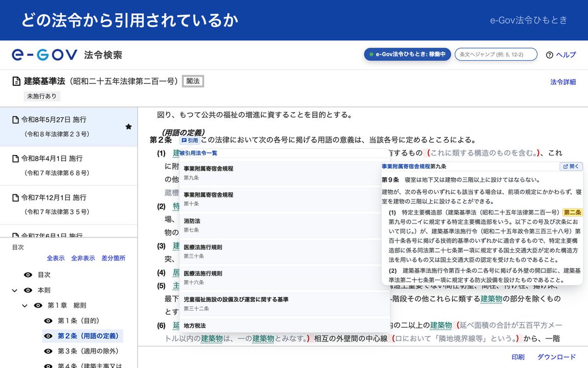This screenshot has width=588, height=368.
Task: Toggle visibility eye for 第2条(用語の定義)
Action: (x=48, y=336)
